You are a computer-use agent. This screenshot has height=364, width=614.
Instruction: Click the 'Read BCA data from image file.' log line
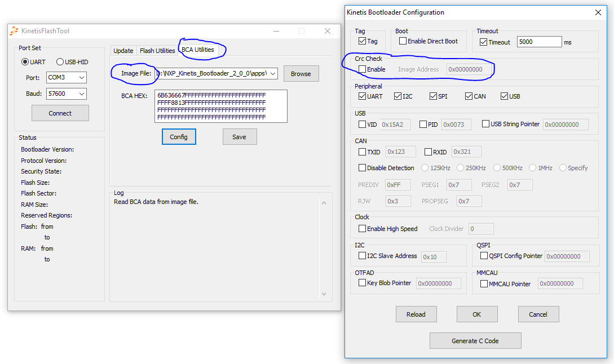pyautogui.click(x=156, y=202)
